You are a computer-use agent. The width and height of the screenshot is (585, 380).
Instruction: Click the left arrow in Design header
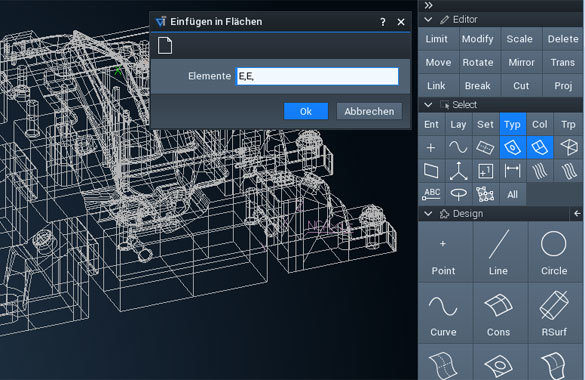tap(577, 214)
